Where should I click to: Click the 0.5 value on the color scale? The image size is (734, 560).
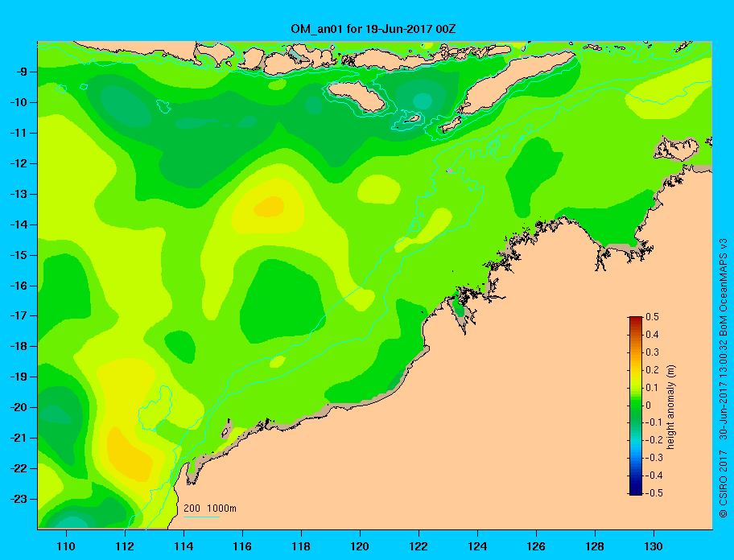click(x=652, y=317)
